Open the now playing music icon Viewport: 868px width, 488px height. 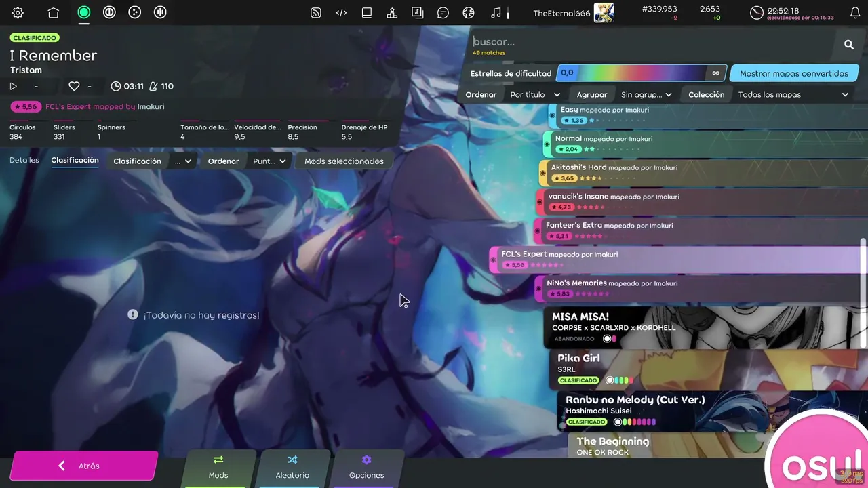[496, 12]
